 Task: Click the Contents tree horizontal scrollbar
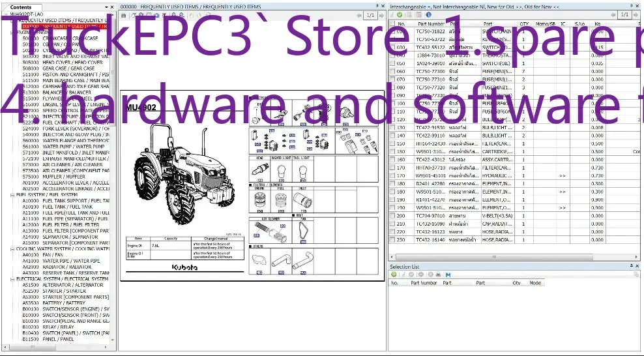tap(33, 347)
